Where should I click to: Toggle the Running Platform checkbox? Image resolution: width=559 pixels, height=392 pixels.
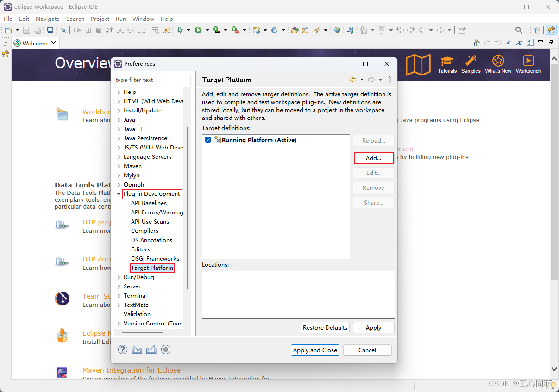[x=208, y=140]
